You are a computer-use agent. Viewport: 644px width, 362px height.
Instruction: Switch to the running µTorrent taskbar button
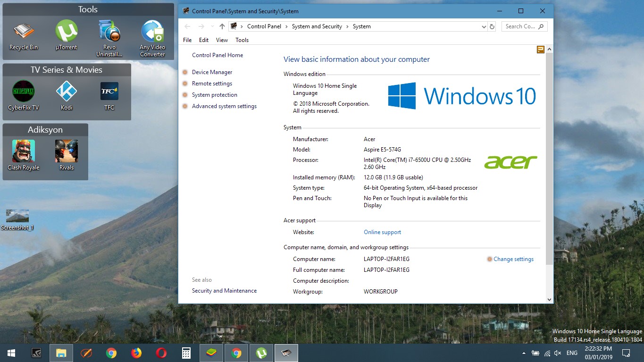tap(261, 353)
